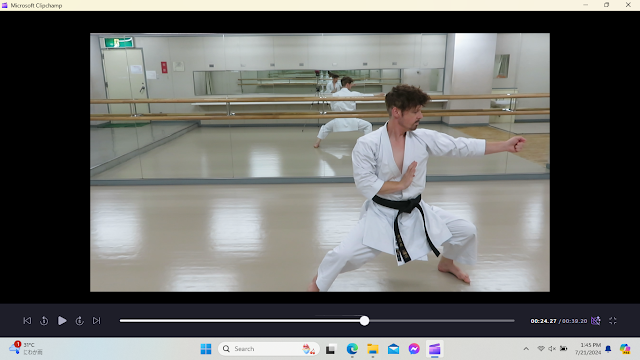Open the Windows Start menu
The width and height of the screenshot is (640, 360).
click(206, 349)
